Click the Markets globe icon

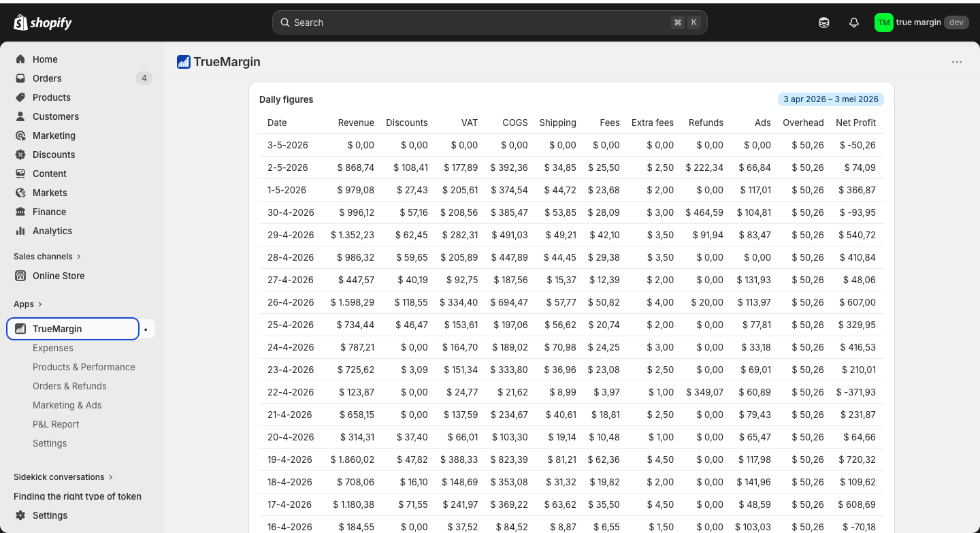click(20, 193)
